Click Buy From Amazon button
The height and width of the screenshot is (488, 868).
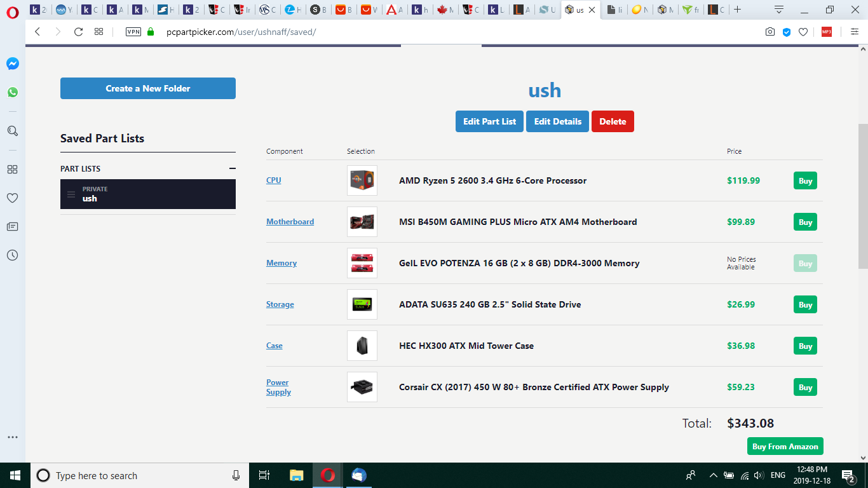785,446
